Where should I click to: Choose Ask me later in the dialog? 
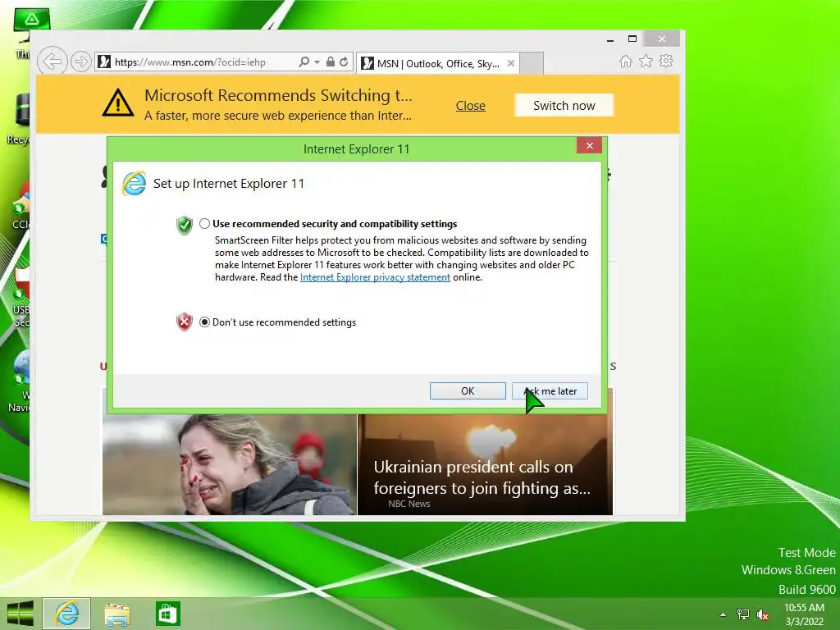pos(550,391)
